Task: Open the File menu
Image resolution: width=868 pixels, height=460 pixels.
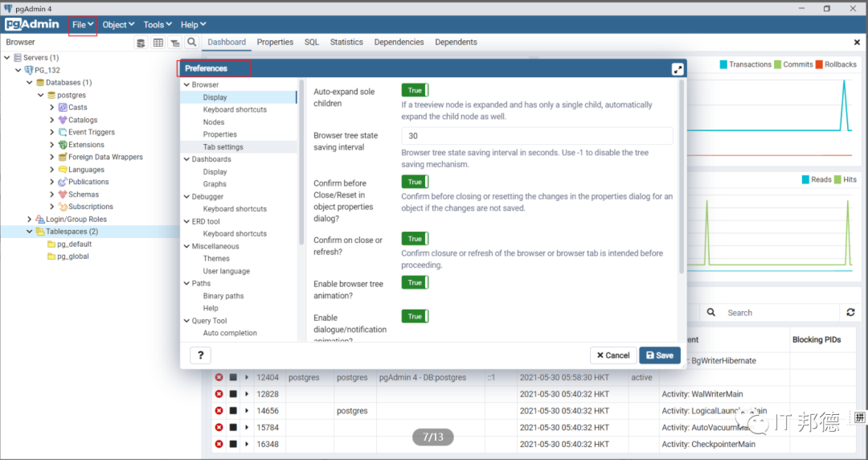Action: click(83, 24)
